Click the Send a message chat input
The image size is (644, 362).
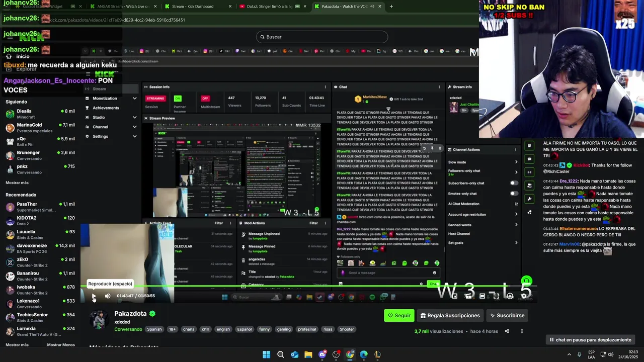click(388, 273)
